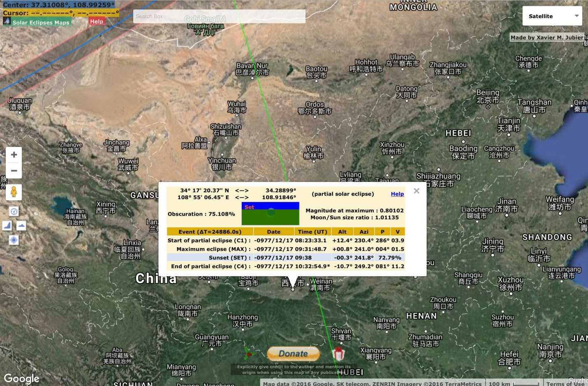
Task: Click Start of partial eclipse (C1) label
Action: [209, 240]
